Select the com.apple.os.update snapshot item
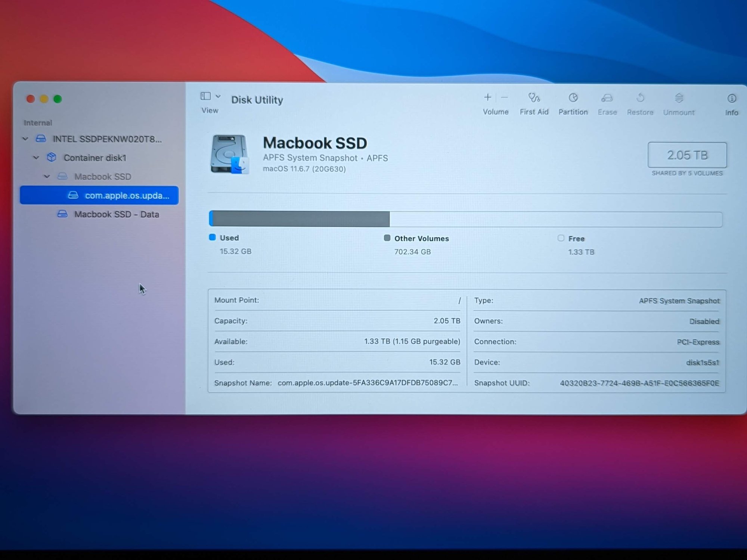This screenshot has height=560, width=747. click(x=127, y=196)
